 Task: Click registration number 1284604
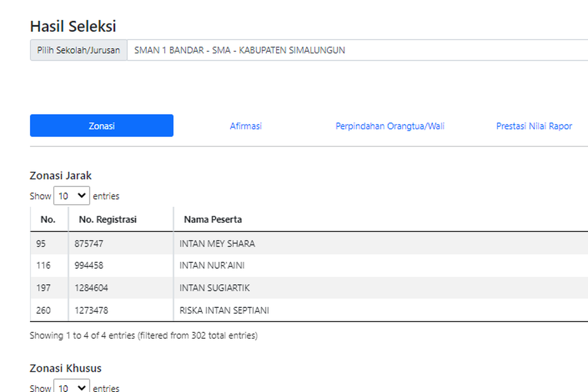tap(92, 288)
